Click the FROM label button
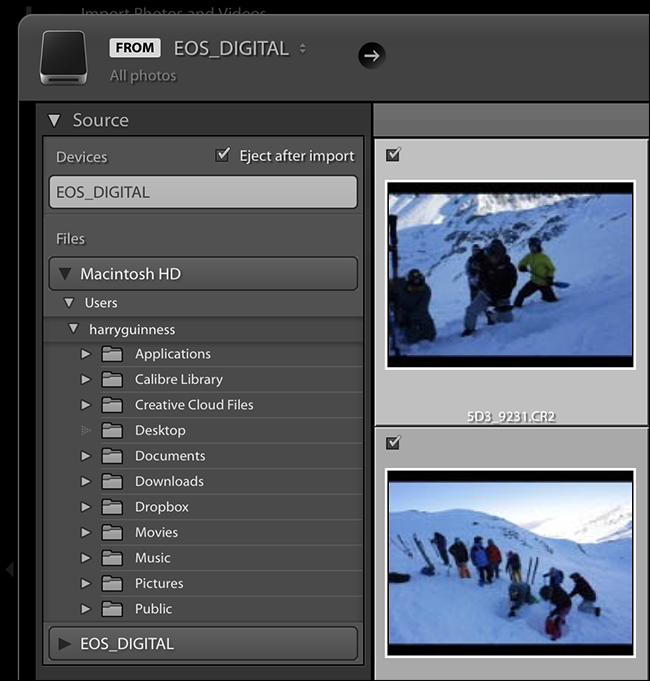This screenshot has height=681, width=650. click(x=135, y=47)
